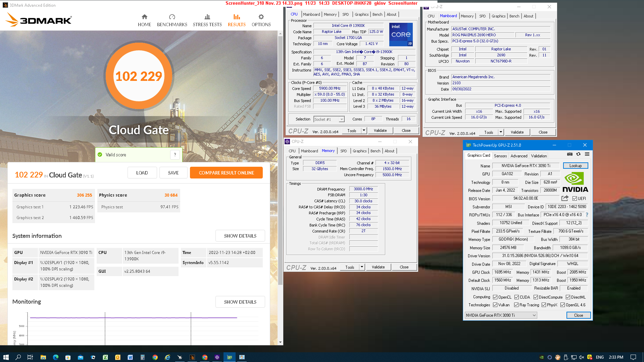
Task: Click GPU-Z BIOS export share icon
Action: 565,198
